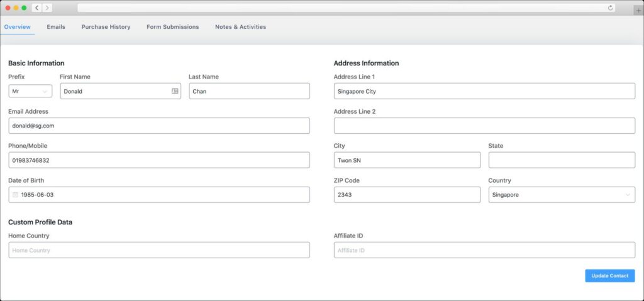Expand the Prefix dropdown showing Mr
Image resolution: width=644 pixels, height=301 pixels.
(30, 91)
